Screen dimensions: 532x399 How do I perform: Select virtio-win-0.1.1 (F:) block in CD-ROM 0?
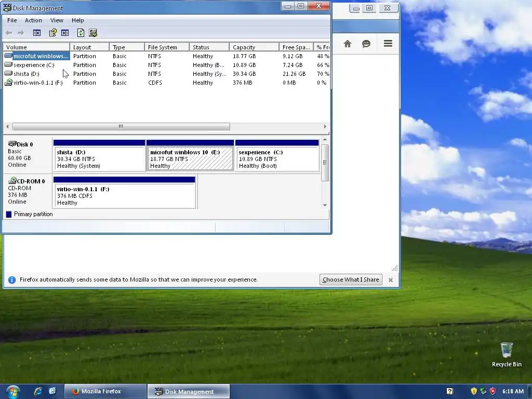click(124, 192)
